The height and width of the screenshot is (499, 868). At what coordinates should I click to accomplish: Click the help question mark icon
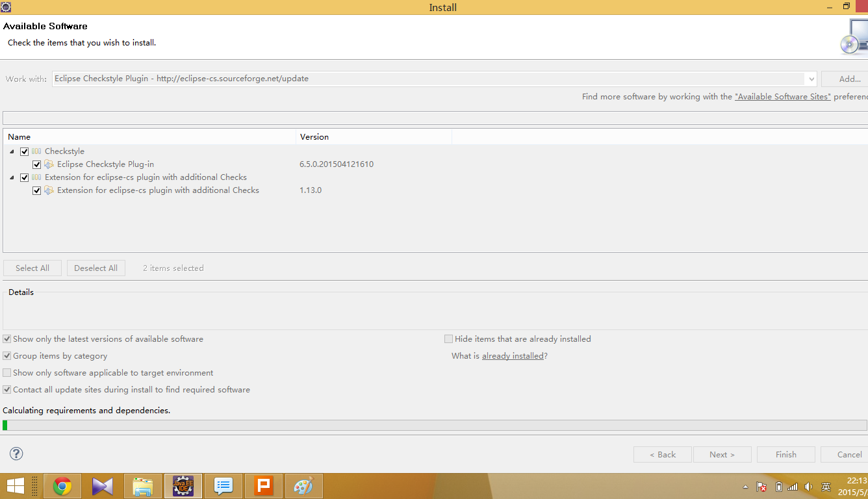(16, 454)
